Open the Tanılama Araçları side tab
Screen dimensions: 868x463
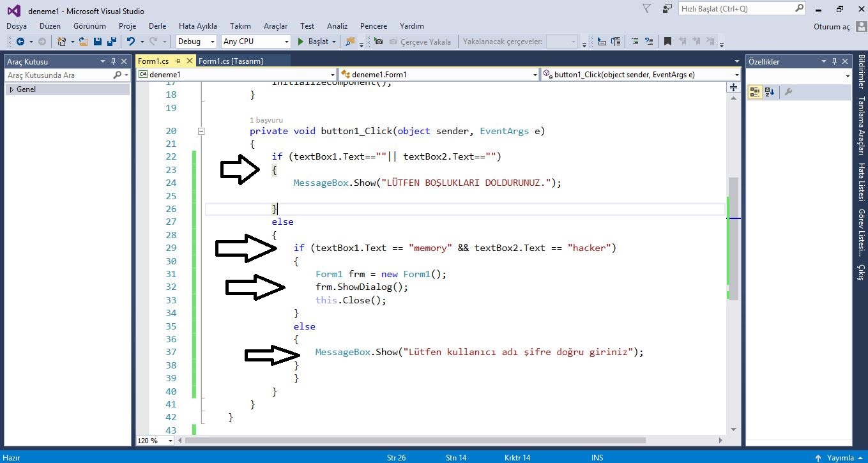click(861, 126)
